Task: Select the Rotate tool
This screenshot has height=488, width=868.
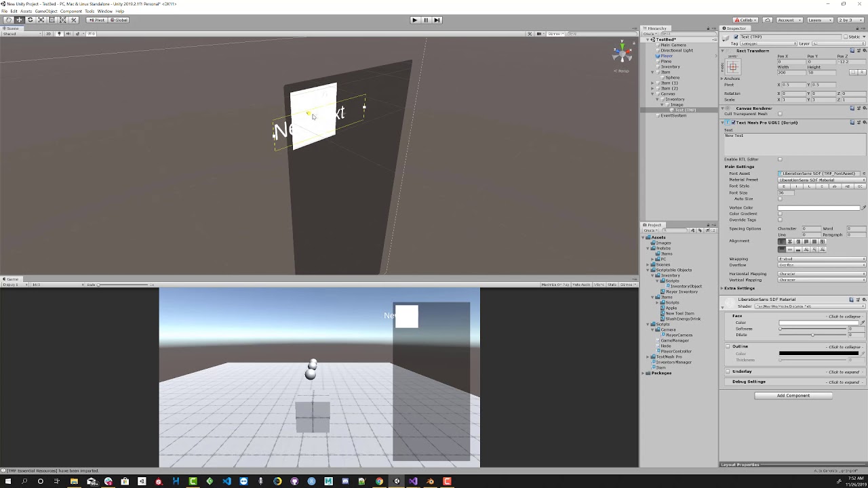Action: click(30, 20)
